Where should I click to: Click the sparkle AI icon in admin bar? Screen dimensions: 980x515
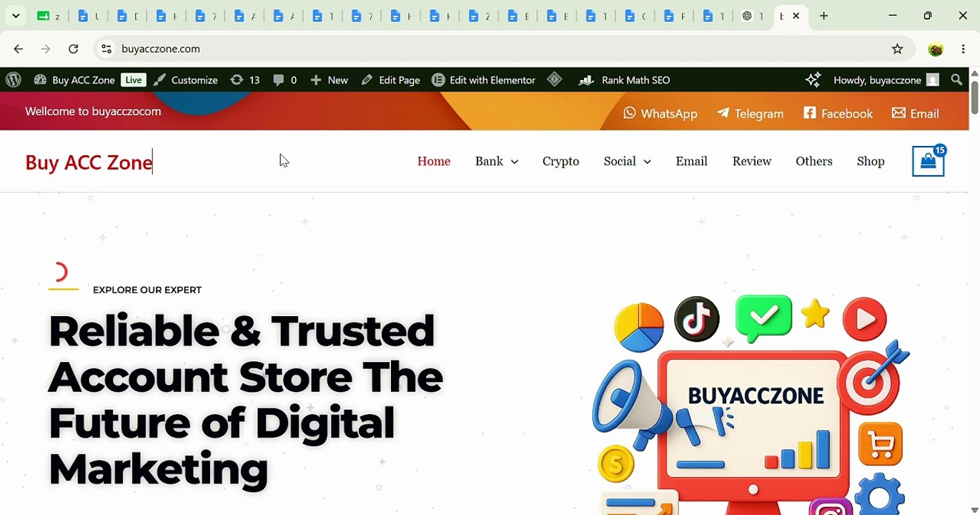click(x=813, y=80)
